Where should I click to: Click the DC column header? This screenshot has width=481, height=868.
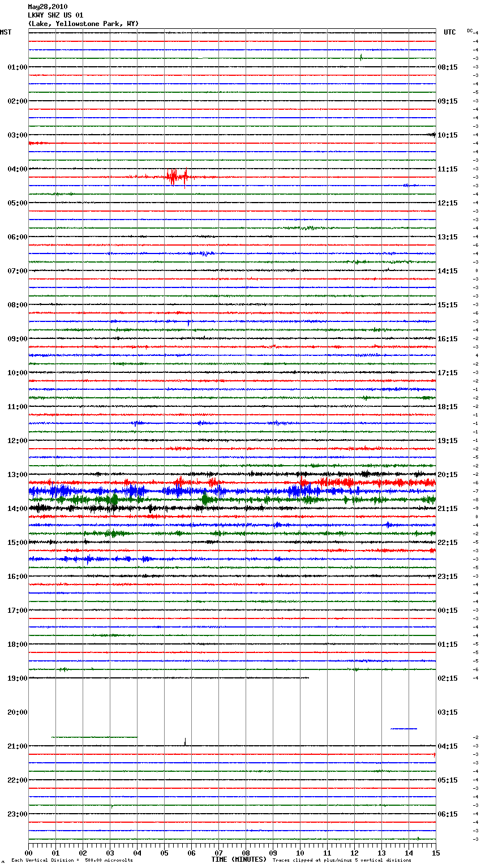click(470, 30)
